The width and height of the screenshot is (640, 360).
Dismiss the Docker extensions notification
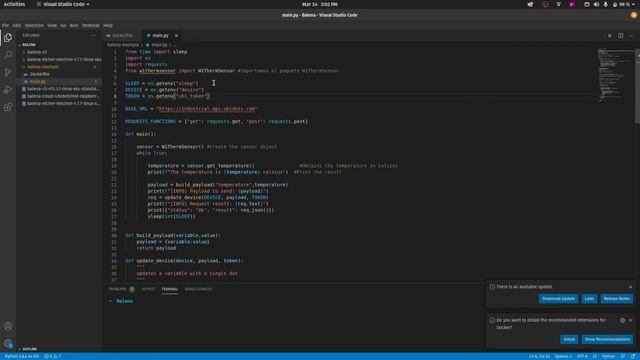point(631,320)
